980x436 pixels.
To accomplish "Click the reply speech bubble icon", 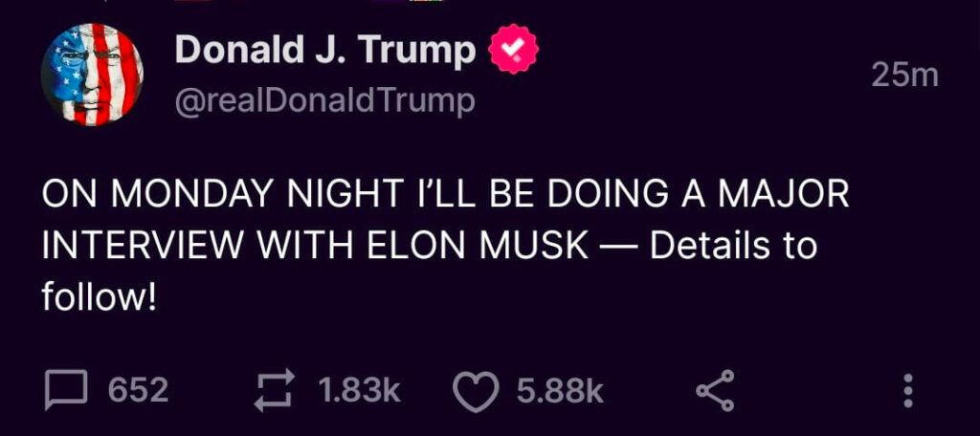I will click(67, 391).
